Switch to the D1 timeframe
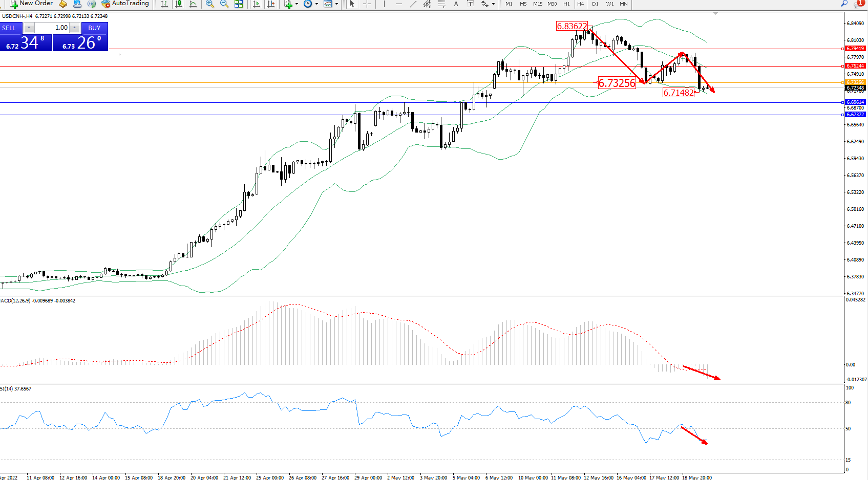 (595, 4)
